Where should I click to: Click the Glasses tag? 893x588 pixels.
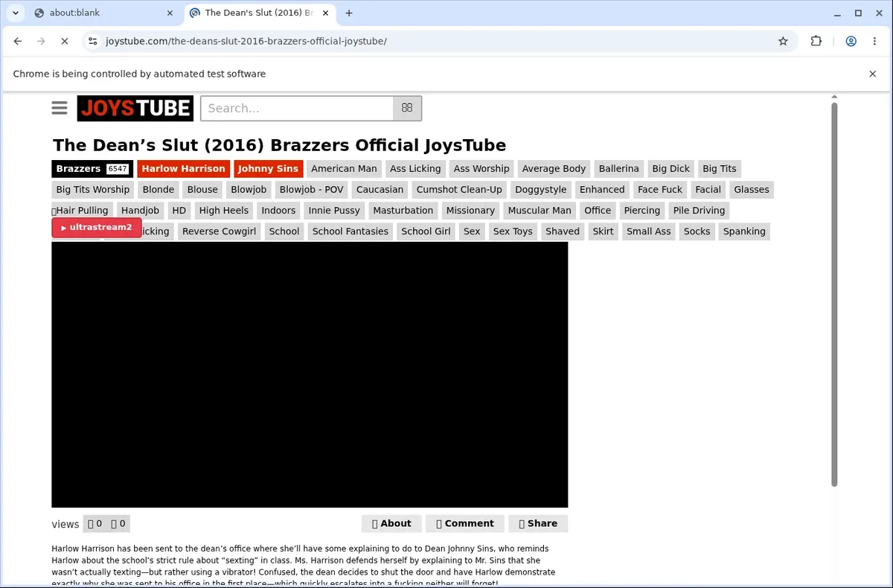pyautogui.click(x=752, y=190)
